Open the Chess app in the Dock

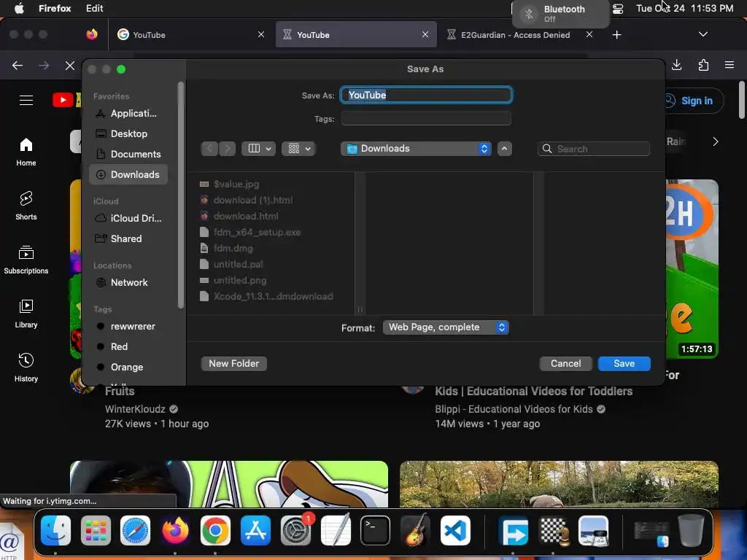tap(554, 530)
